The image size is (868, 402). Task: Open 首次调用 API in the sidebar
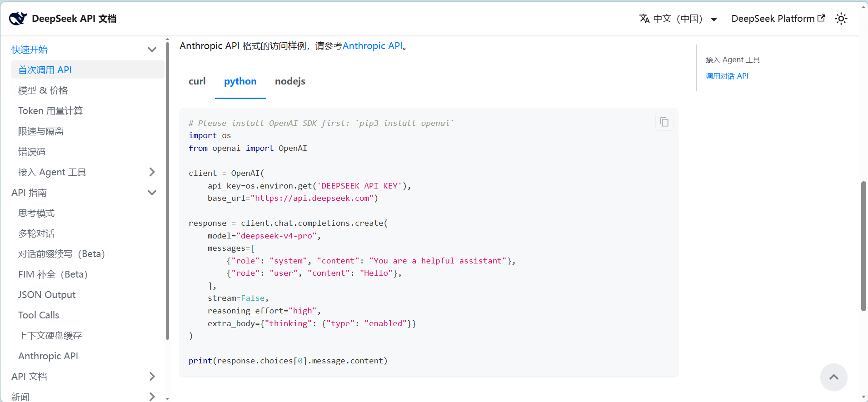pyautogui.click(x=88, y=69)
